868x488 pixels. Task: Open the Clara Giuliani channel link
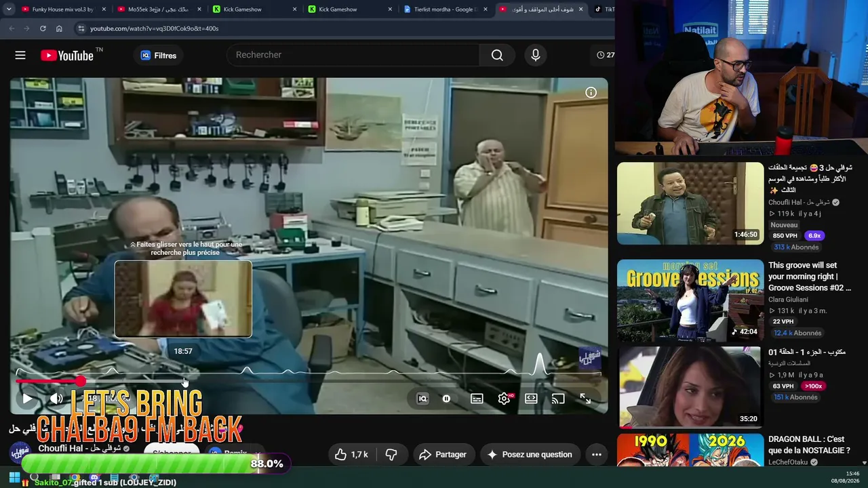pos(788,299)
